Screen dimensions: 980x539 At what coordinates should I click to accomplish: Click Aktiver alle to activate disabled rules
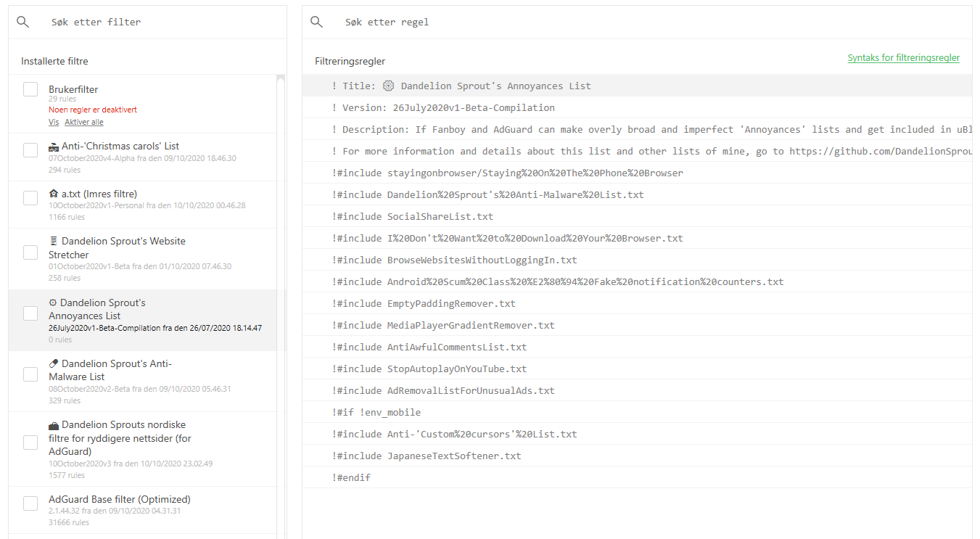coord(83,121)
